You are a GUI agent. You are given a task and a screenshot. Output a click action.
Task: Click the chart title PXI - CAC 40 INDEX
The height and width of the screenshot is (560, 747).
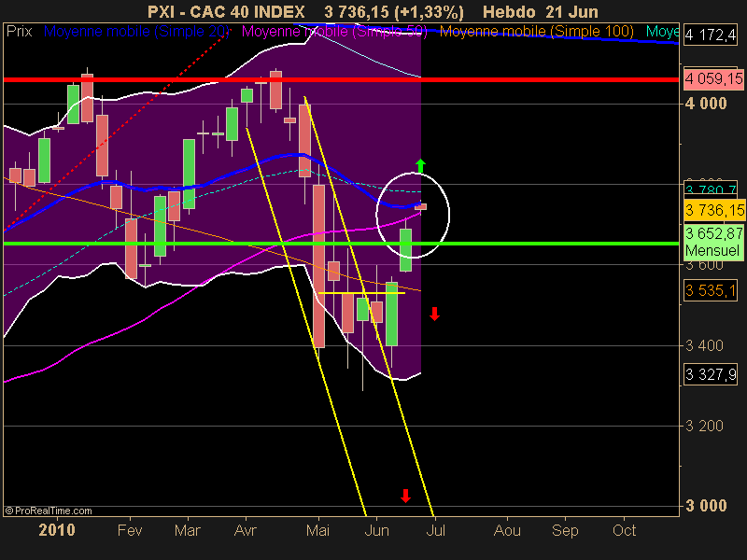[226, 11]
